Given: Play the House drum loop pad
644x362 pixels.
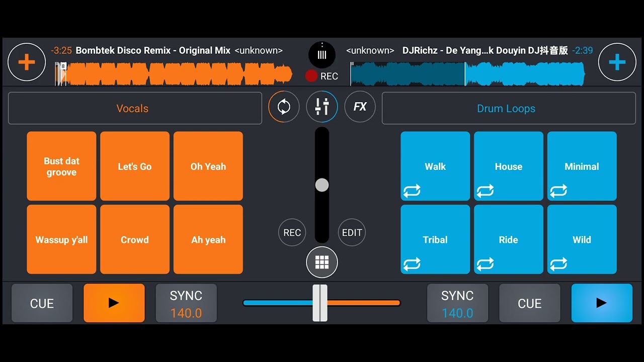Looking at the screenshot, I should (x=509, y=166).
